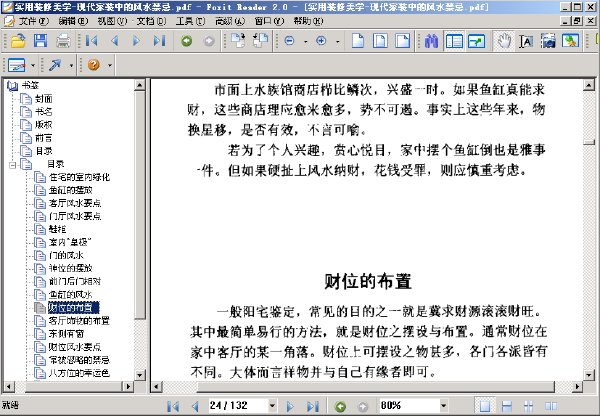600x416 pixels.
Task: Open dropdown beside help icon
Action: pyautogui.click(x=110, y=65)
